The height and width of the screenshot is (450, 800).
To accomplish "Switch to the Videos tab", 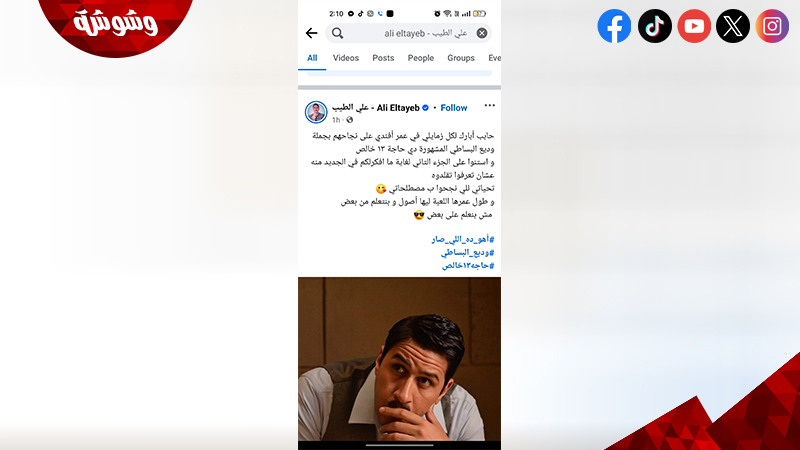I will (346, 58).
